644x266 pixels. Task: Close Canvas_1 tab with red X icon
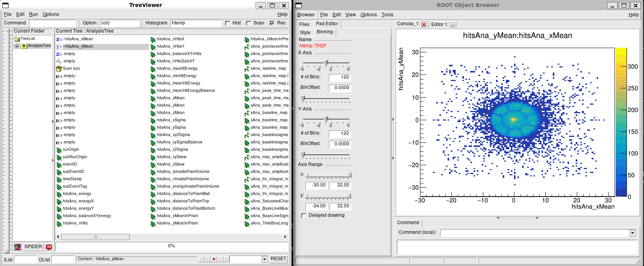[424, 24]
